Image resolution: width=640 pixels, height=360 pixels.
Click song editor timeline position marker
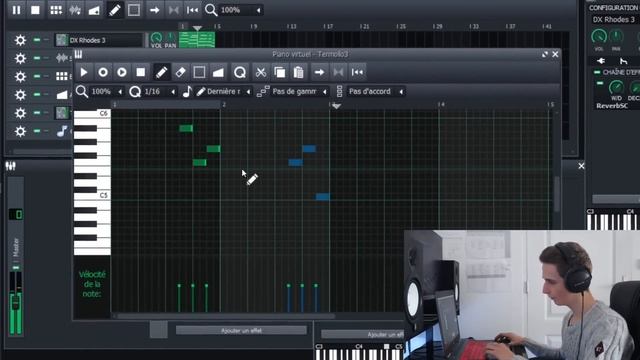point(197,28)
